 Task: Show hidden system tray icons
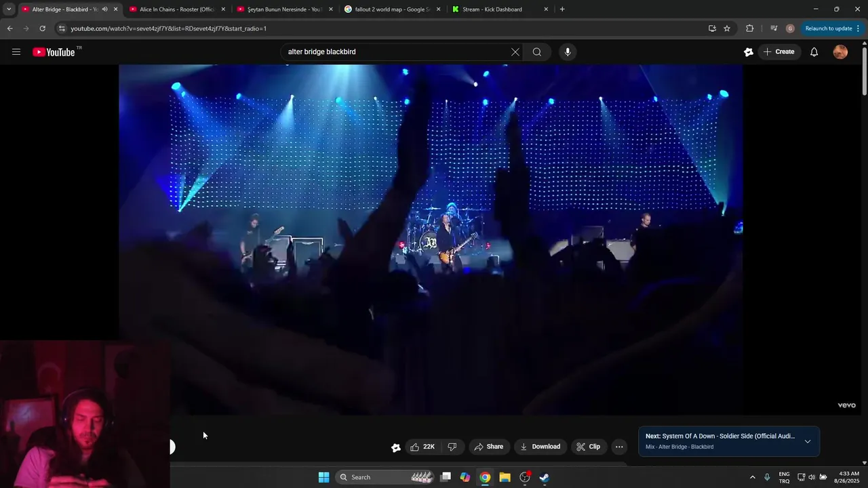pyautogui.click(x=752, y=477)
